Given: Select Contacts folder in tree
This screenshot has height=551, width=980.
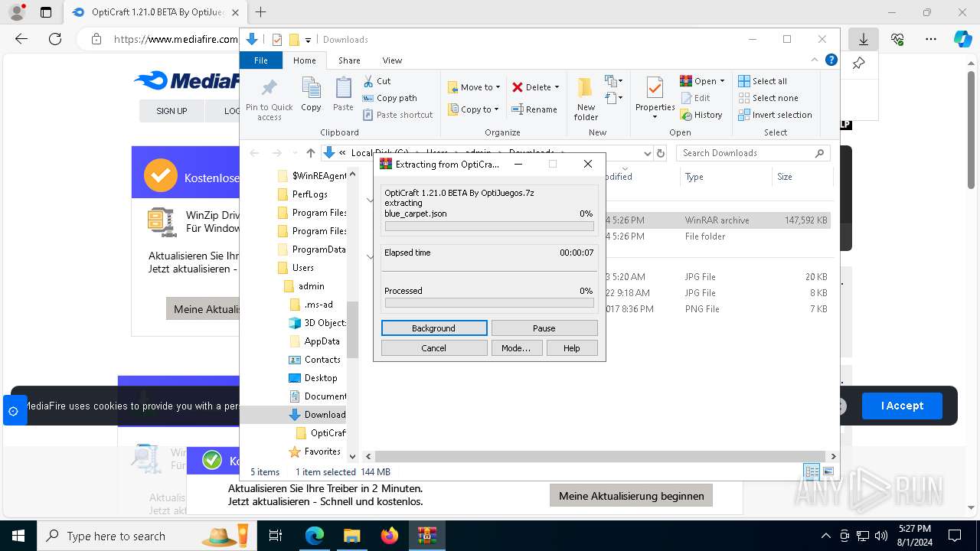Looking at the screenshot, I should 322,360.
